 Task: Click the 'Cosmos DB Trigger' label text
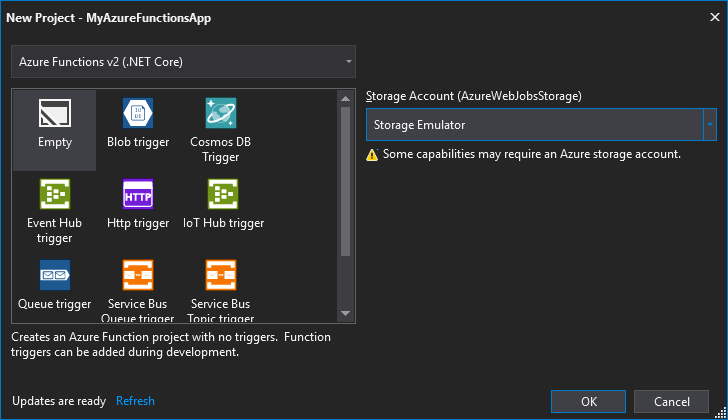[221, 149]
